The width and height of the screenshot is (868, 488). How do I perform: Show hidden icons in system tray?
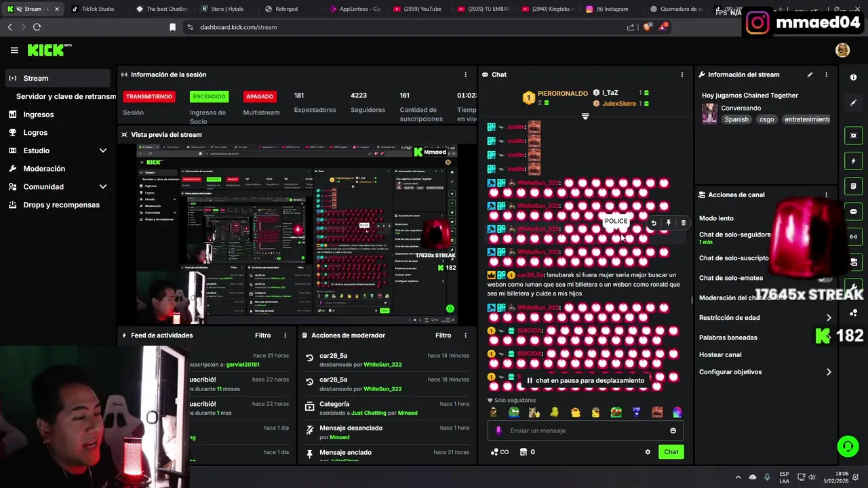click(x=738, y=476)
